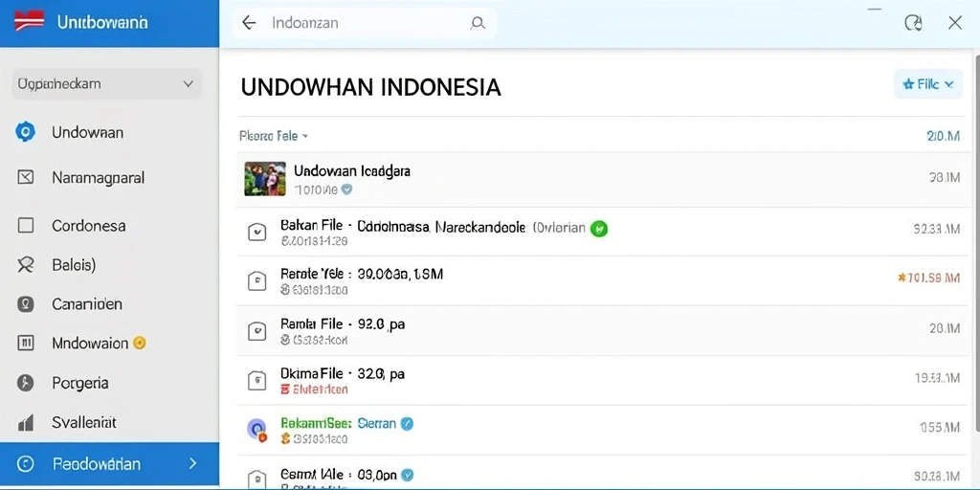Click the red Slutetrken label
The width and height of the screenshot is (980, 490).
[314, 390]
